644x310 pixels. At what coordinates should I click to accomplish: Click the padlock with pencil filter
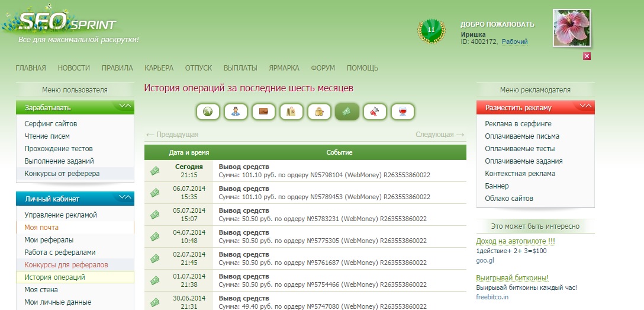pyautogui.click(x=320, y=111)
